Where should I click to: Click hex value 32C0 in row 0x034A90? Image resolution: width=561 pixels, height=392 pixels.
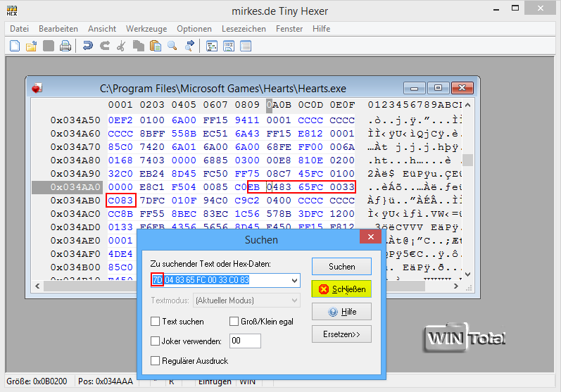tap(120, 173)
